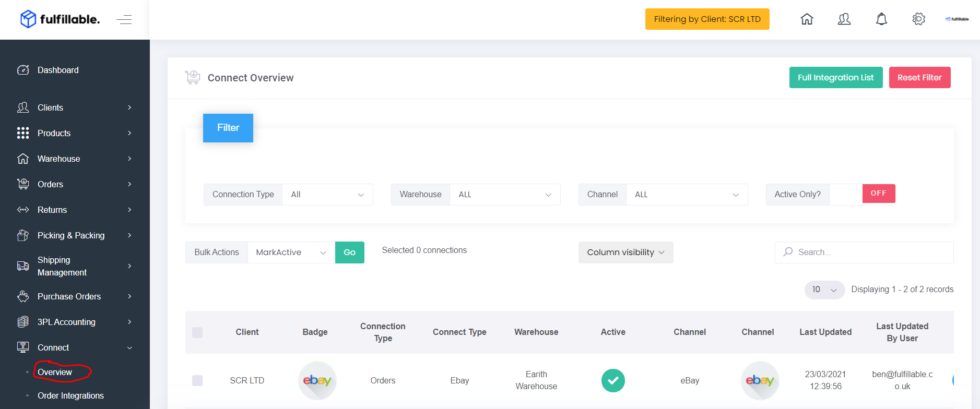
Task: Click the Warehouse house icon
Action: pos(23,159)
